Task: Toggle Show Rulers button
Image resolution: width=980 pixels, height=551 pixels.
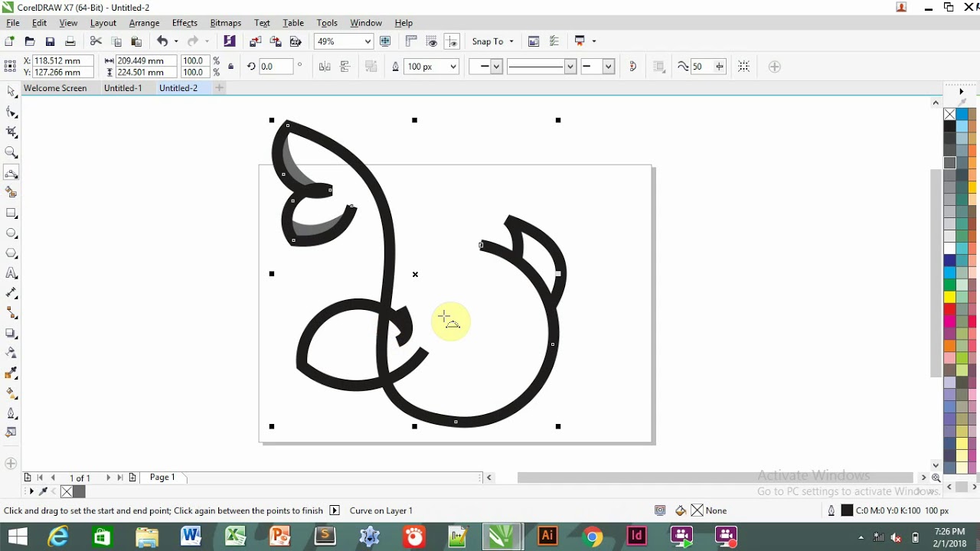Action: (411, 41)
